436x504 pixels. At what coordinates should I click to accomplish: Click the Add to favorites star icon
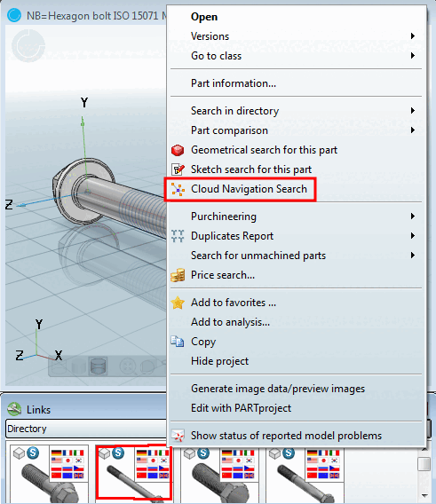coord(178,303)
